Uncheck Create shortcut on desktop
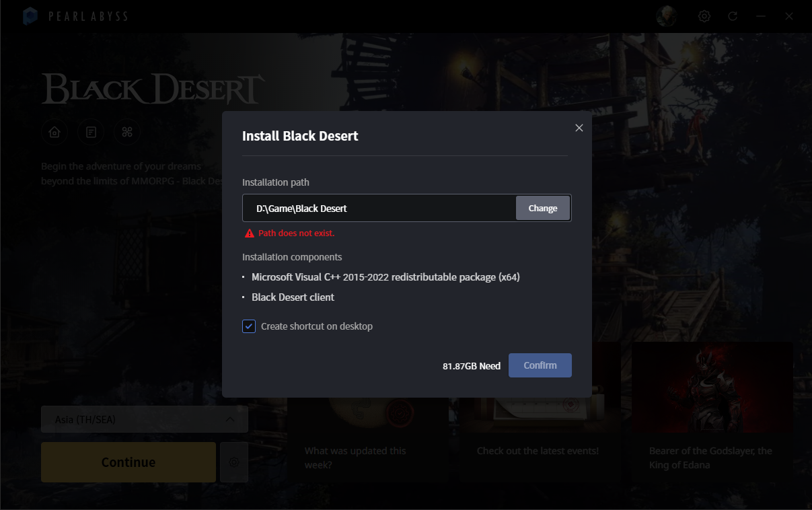Image resolution: width=812 pixels, height=510 pixels. (249, 326)
